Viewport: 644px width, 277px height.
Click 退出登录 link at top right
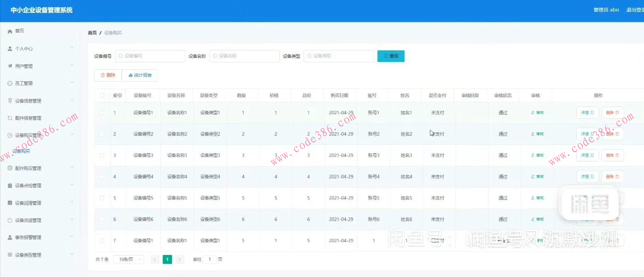(634, 9)
